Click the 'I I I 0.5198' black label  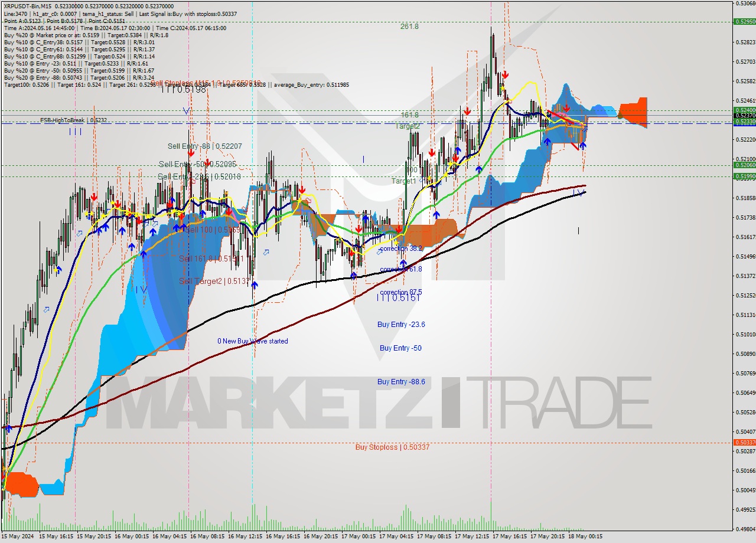(x=184, y=89)
